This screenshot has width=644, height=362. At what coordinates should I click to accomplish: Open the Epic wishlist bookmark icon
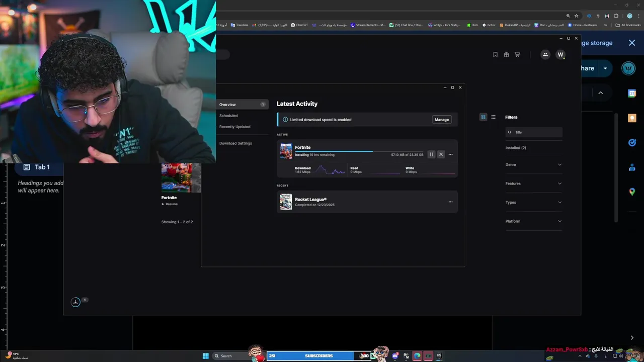point(495,55)
